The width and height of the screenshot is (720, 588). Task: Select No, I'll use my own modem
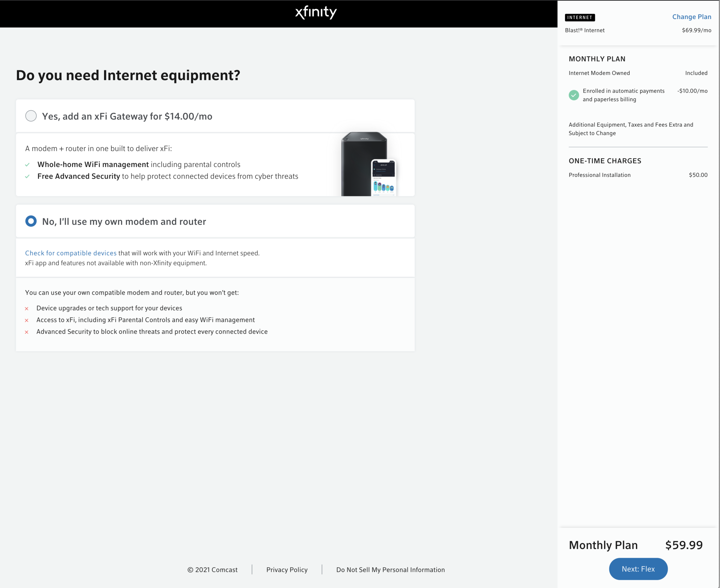point(31,221)
